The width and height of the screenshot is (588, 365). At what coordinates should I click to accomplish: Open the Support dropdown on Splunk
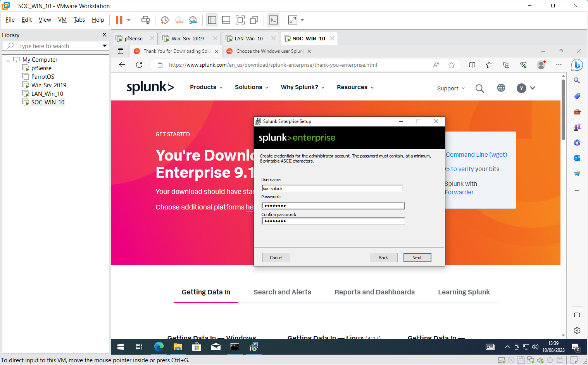pos(451,88)
